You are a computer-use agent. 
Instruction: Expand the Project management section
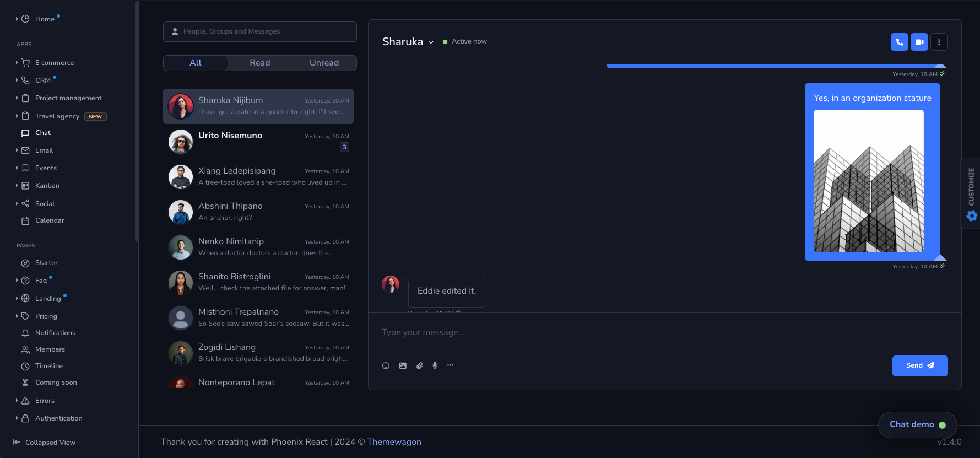[x=17, y=98]
